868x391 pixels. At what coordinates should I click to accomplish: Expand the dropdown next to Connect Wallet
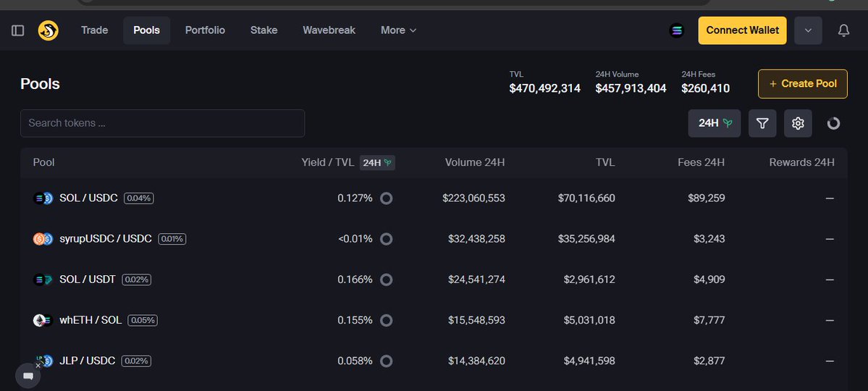[808, 30]
